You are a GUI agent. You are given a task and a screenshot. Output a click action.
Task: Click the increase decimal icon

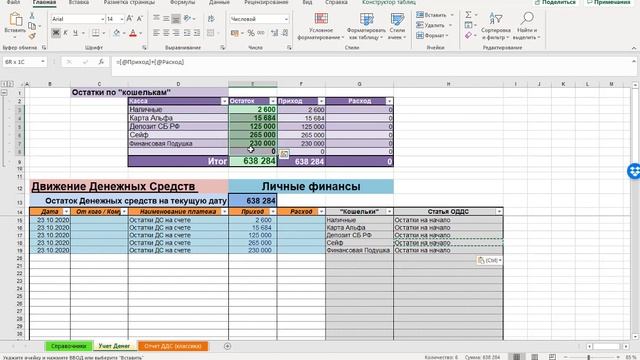pos(275,33)
